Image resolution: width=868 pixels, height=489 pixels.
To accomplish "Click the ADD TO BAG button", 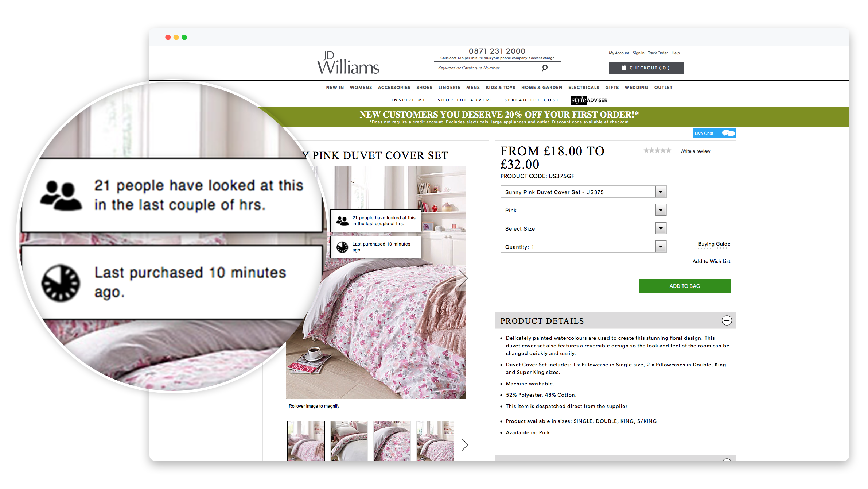I will coord(685,286).
